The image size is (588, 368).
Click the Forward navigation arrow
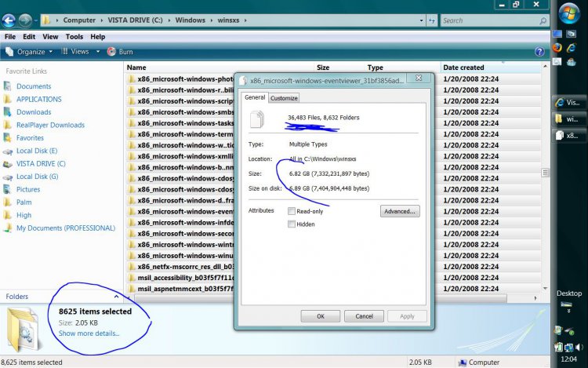26,20
